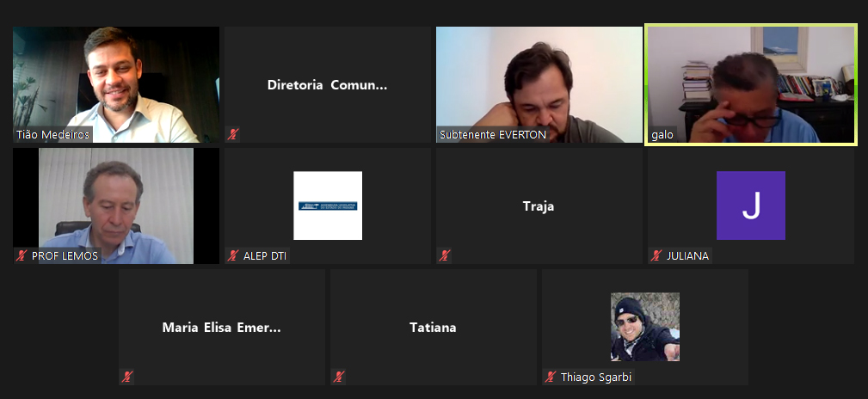Click Maria Elisa Emer... participant name
This screenshot has height=399, width=868.
pyautogui.click(x=221, y=328)
